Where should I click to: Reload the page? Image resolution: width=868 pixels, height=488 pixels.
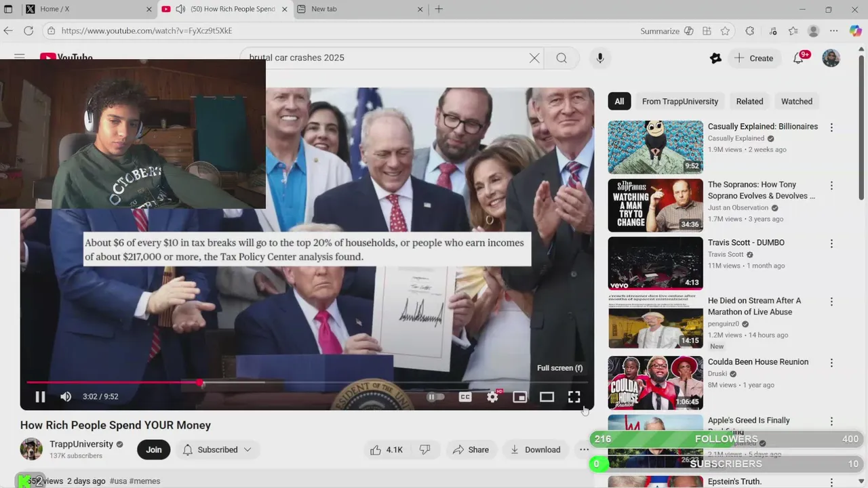tap(28, 31)
